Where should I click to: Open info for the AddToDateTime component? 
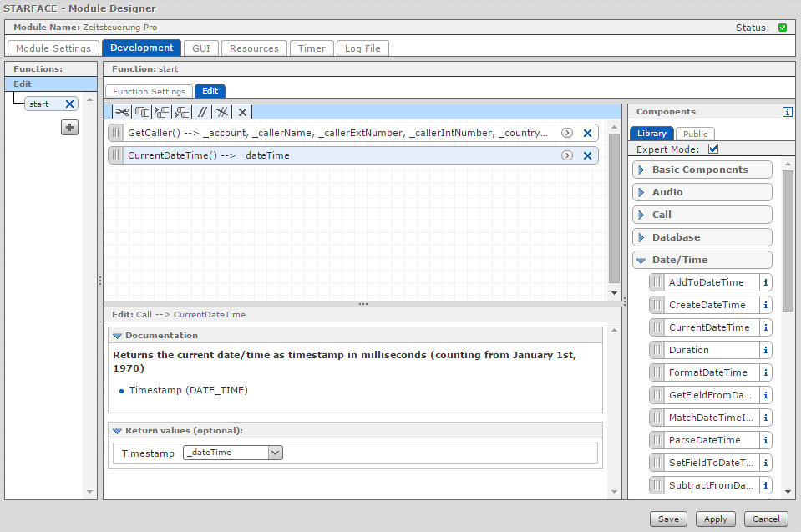coord(765,282)
